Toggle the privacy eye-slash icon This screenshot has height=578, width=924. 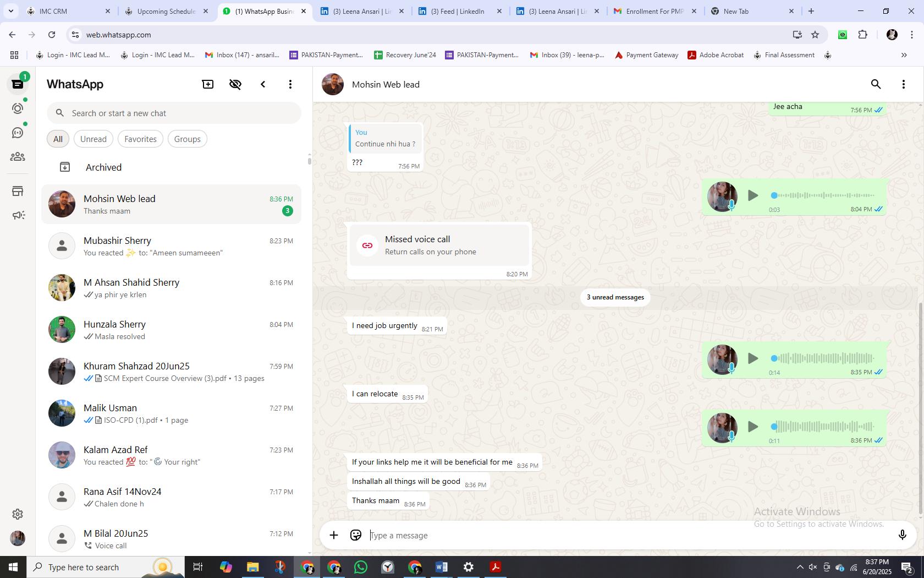coord(235,84)
